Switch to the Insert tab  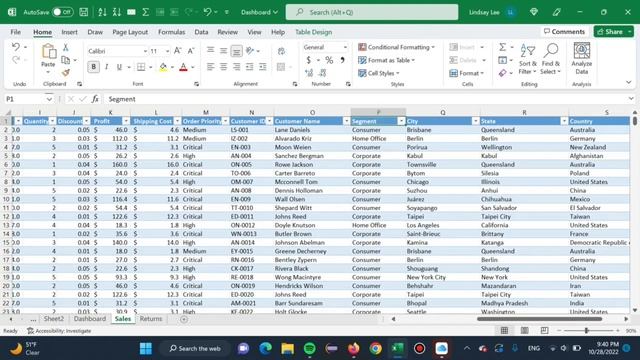[x=69, y=32]
